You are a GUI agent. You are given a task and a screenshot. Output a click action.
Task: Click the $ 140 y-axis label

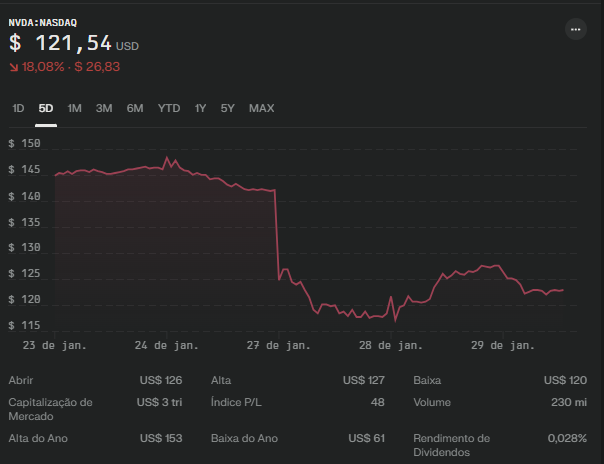24,196
